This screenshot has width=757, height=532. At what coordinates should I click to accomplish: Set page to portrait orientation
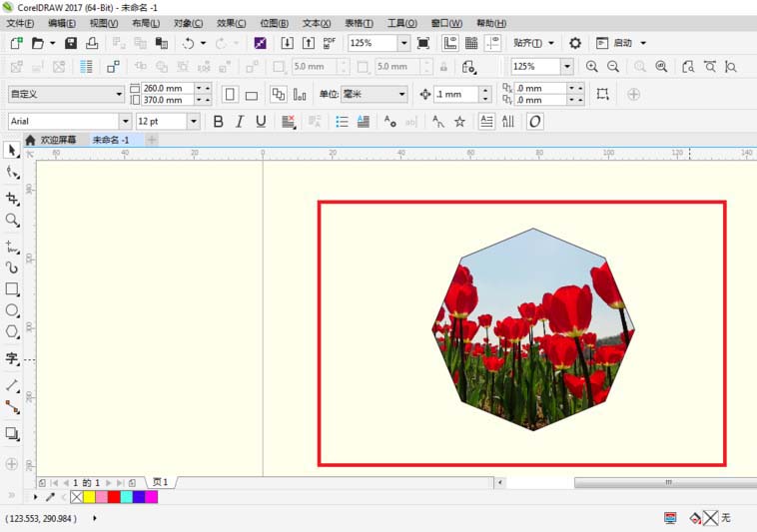(x=230, y=94)
